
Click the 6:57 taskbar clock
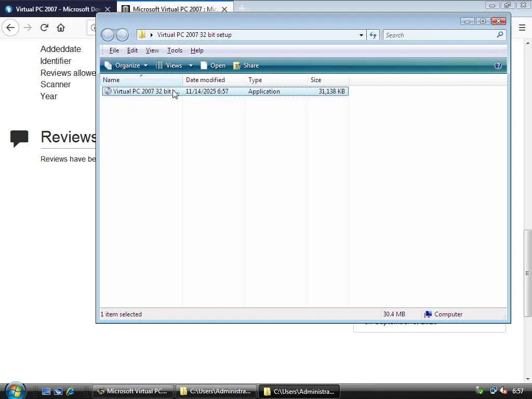pos(518,391)
